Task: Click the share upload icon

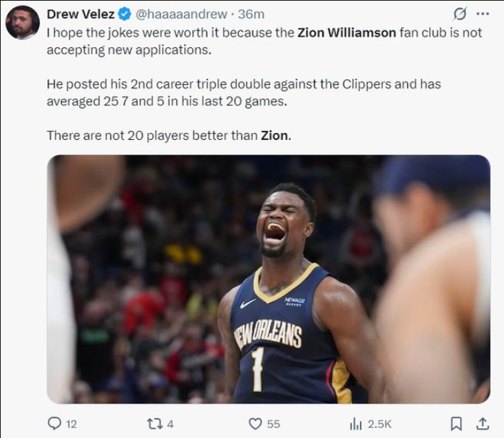Action: pos(482,423)
